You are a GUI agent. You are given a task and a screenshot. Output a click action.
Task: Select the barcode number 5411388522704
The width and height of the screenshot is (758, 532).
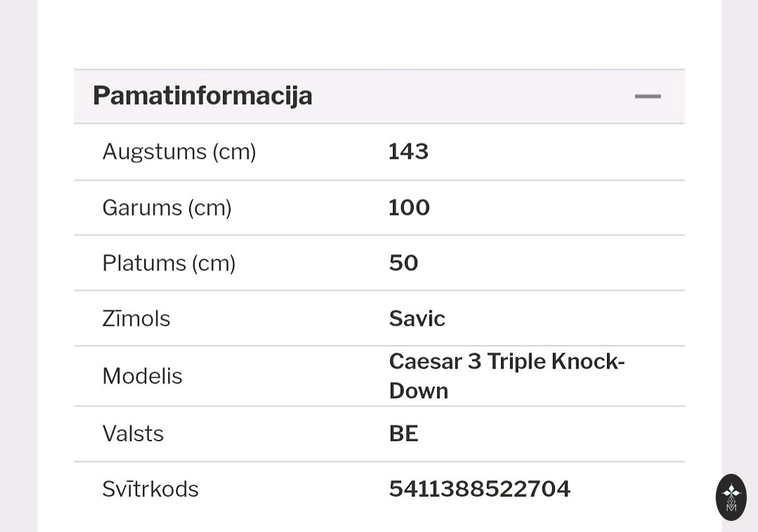point(479,489)
